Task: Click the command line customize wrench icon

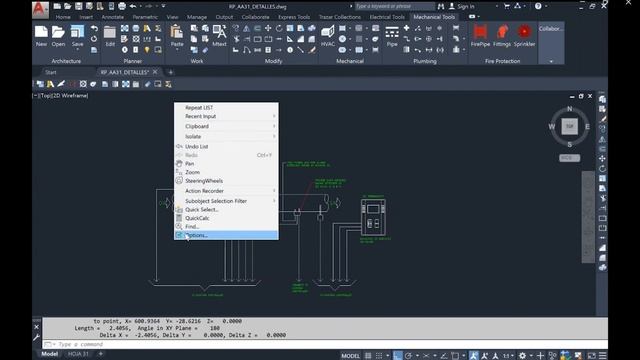Action: (x=36, y=337)
